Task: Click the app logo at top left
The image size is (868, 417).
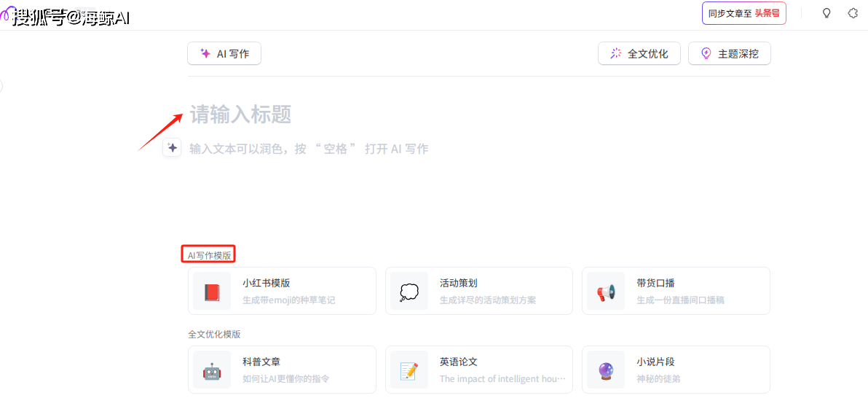Action: pyautogui.click(x=7, y=15)
